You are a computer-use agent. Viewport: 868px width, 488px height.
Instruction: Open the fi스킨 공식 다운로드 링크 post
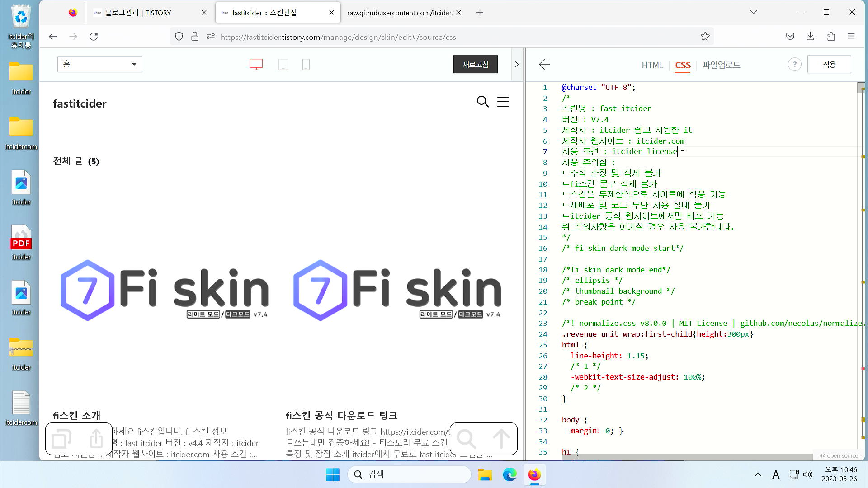(341, 415)
